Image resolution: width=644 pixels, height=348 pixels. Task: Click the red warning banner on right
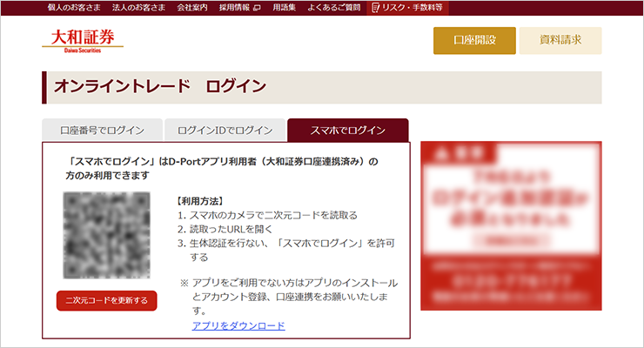[511, 225]
